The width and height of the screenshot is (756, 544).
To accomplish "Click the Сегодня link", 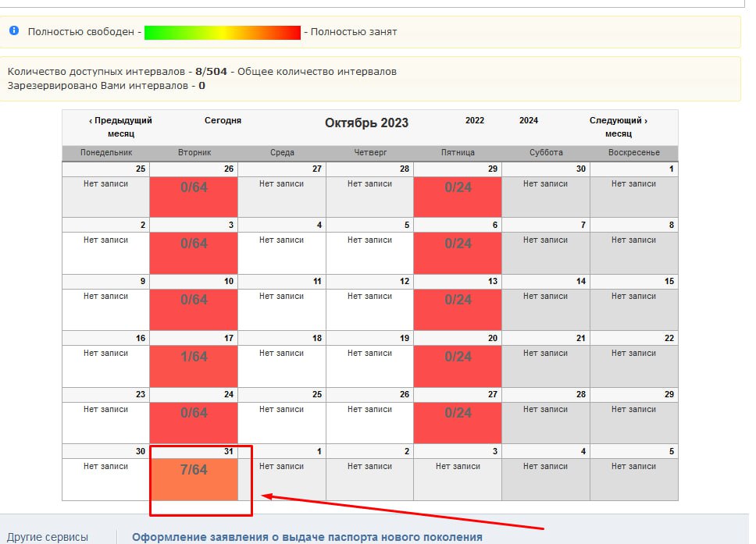I will (223, 121).
